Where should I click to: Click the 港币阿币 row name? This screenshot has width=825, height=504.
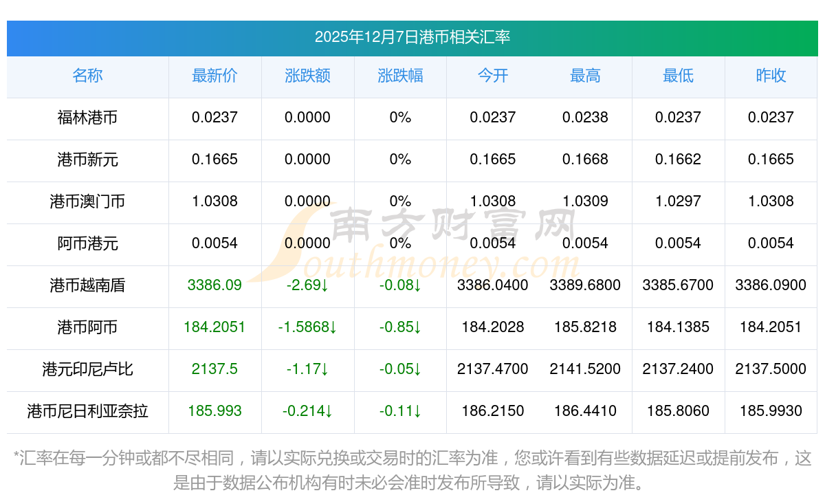(x=87, y=327)
